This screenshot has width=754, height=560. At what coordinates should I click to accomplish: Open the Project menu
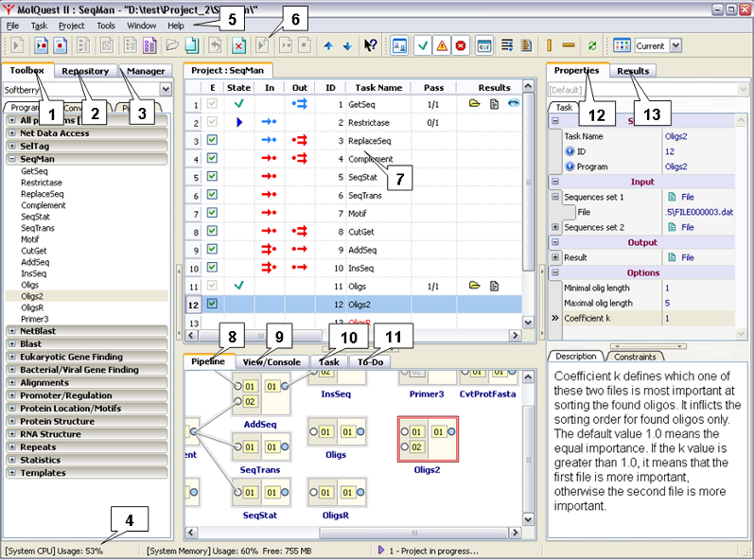pyautogui.click(x=71, y=26)
